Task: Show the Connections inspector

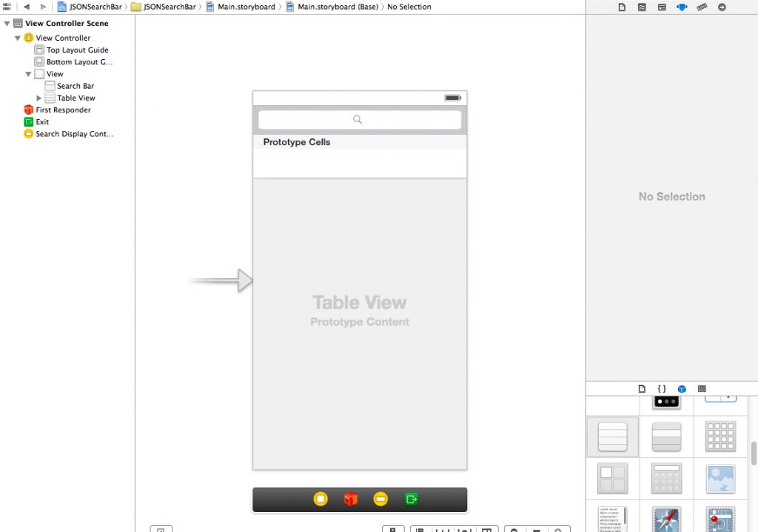Action: 722,7
